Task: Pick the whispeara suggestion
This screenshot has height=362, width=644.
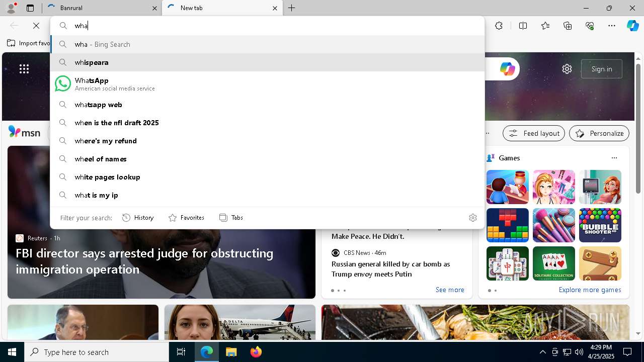Action: [267, 62]
